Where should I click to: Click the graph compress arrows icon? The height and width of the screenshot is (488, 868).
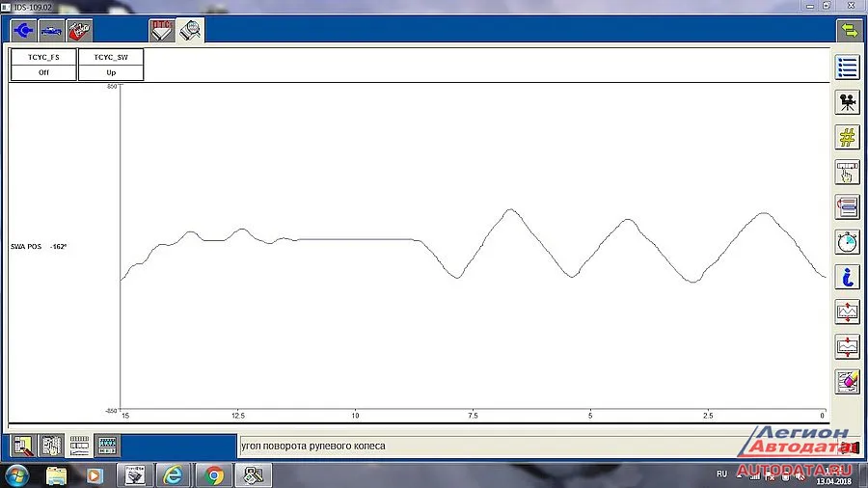(x=847, y=346)
